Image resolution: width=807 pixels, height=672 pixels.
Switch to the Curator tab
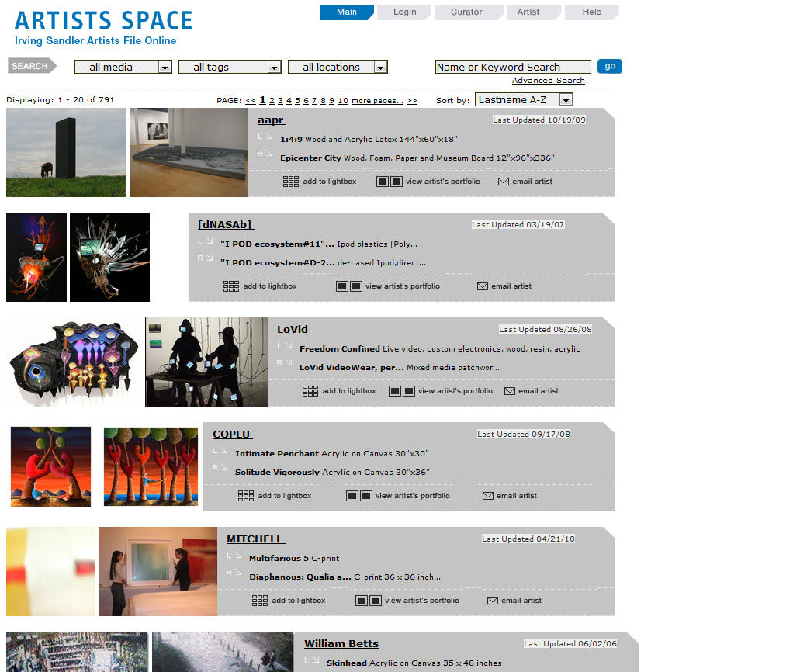(x=466, y=12)
